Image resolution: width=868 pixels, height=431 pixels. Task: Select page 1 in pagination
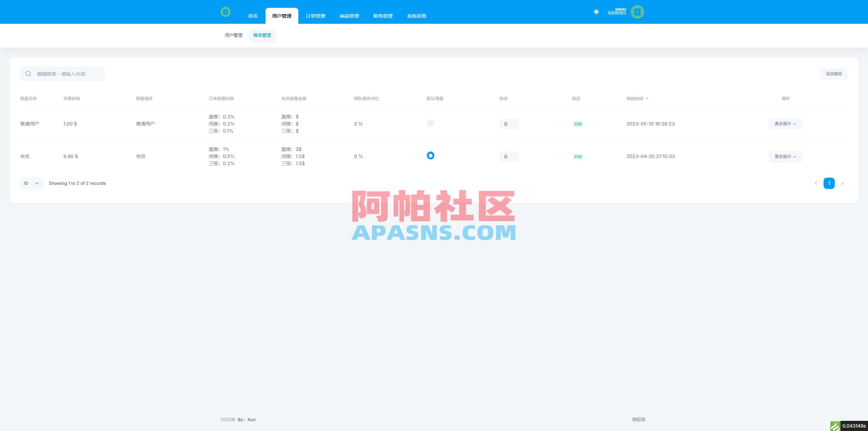pos(829,183)
